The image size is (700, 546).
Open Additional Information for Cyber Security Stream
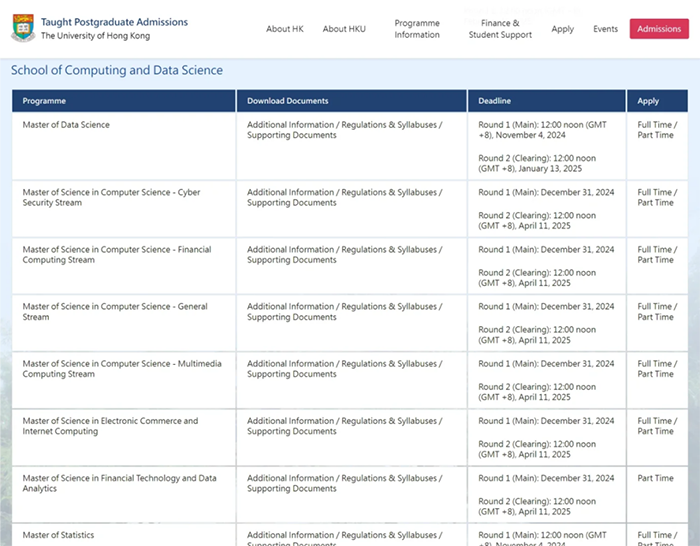coord(290,192)
